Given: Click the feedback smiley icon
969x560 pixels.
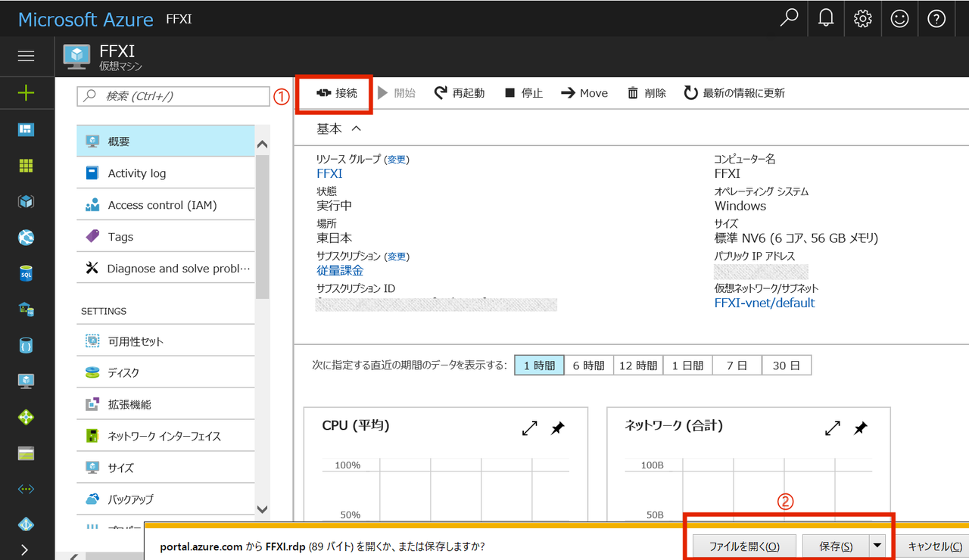Looking at the screenshot, I should click(899, 18).
